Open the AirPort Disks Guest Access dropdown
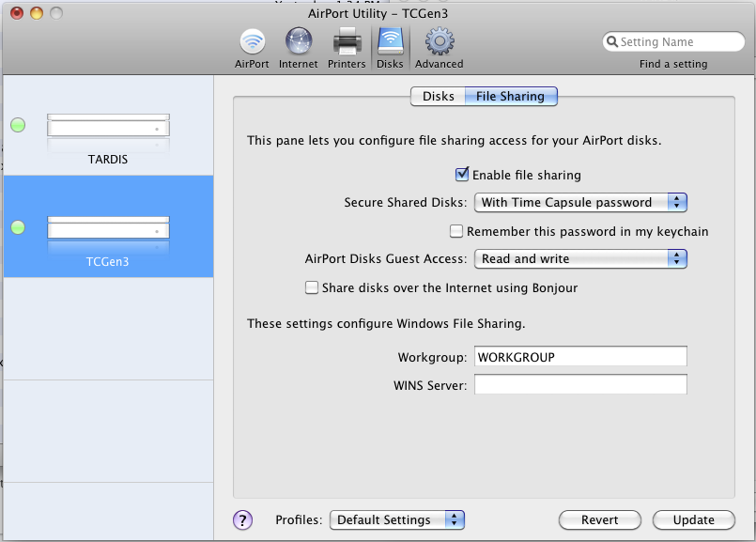The height and width of the screenshot is (542, 756). click(x=580, y=259)
